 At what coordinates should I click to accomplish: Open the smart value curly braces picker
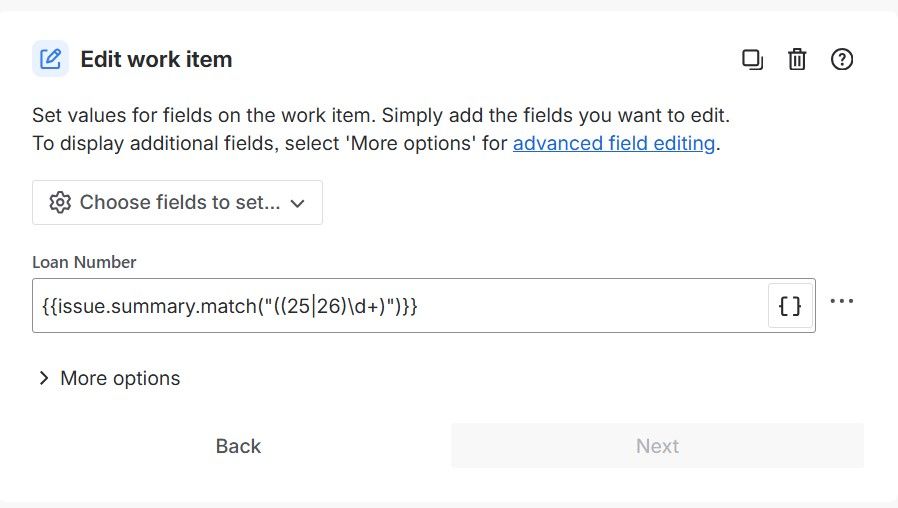pos(790,306)
